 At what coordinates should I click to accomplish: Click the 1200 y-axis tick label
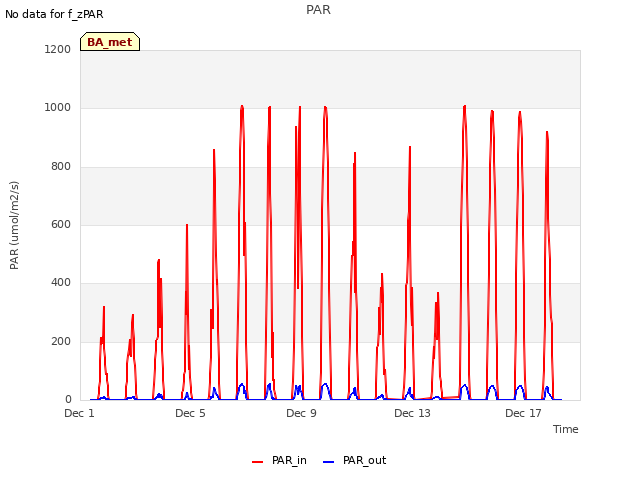(58, 49)
